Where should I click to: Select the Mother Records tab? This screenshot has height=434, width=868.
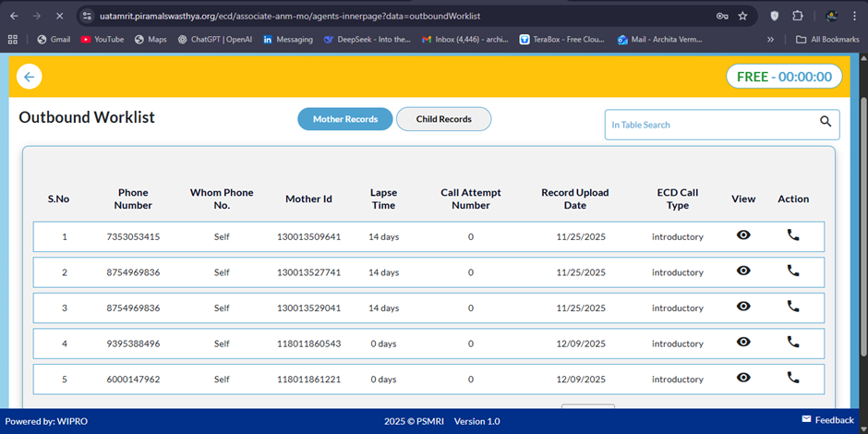tap(344, 119)
